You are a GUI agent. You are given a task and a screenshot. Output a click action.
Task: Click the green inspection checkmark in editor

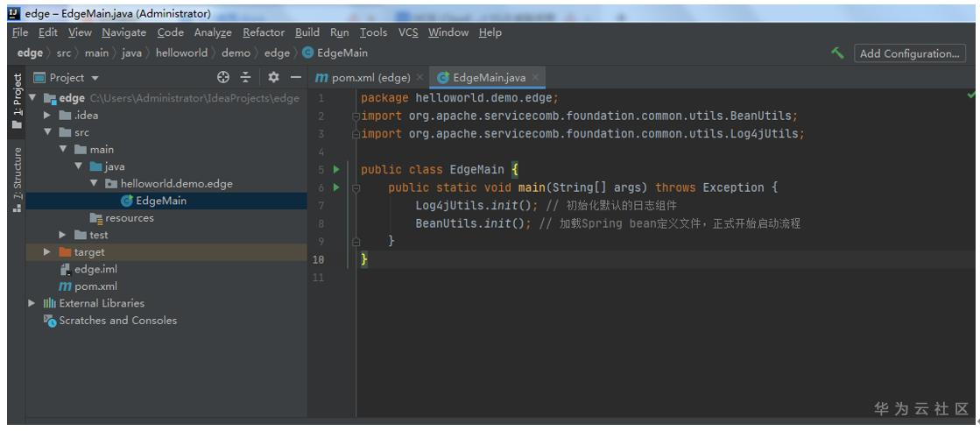click(x=971, y=95)
